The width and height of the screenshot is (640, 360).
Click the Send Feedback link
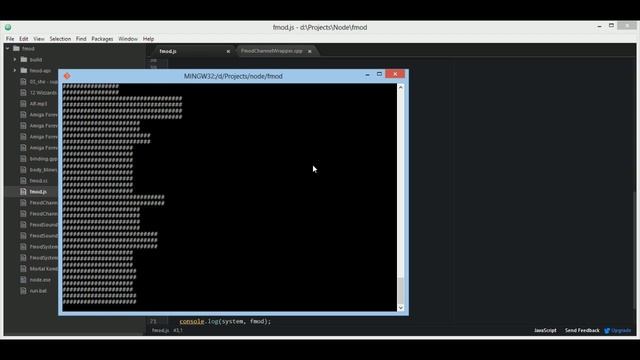pyautogui.click(x=582, y=331)
